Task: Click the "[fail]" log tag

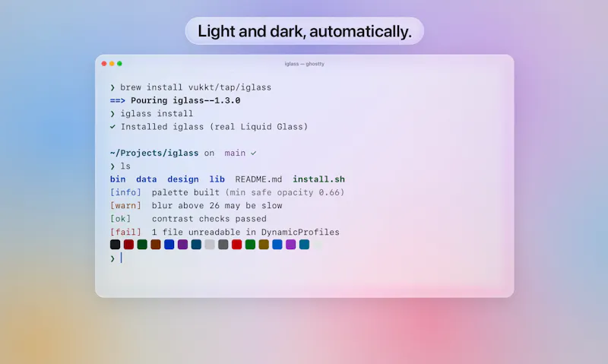Action: (125, 233)
